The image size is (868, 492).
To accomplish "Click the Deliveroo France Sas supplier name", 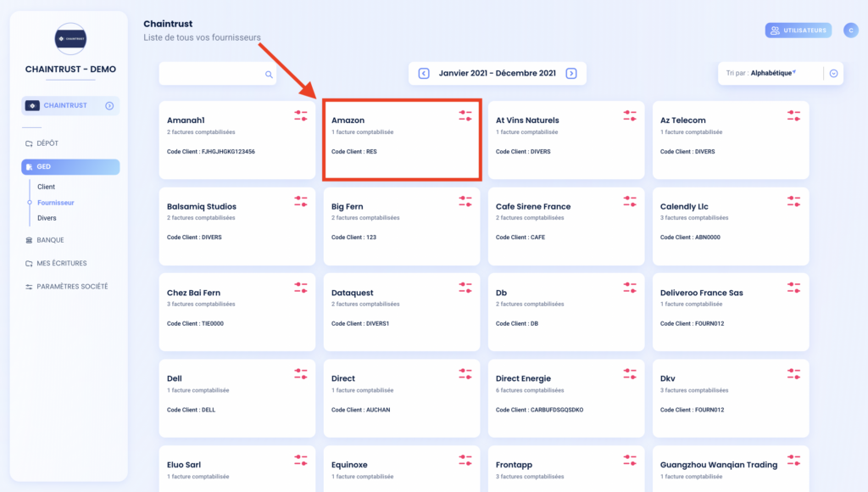I will tap(701, 293).
